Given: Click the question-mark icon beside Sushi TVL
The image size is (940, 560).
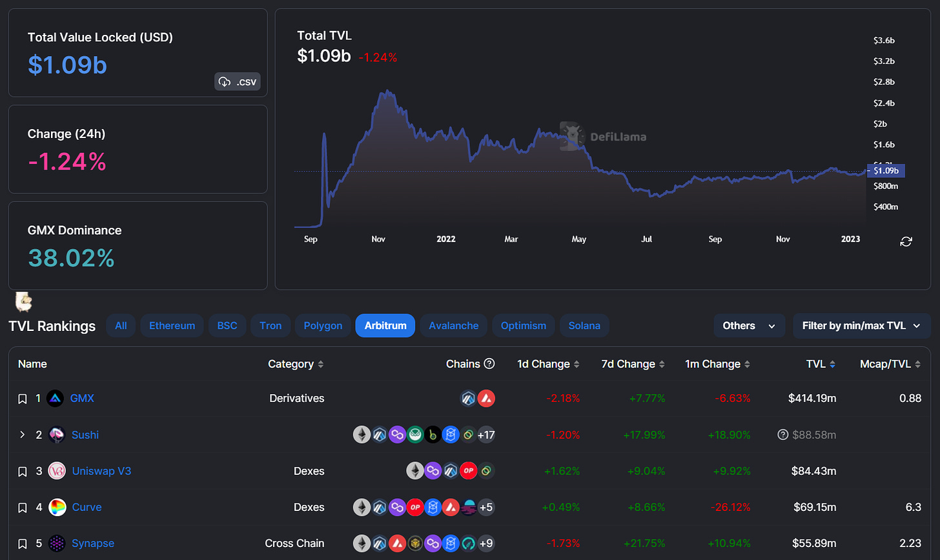Looking at the screenshot, I should click(782, 435).
